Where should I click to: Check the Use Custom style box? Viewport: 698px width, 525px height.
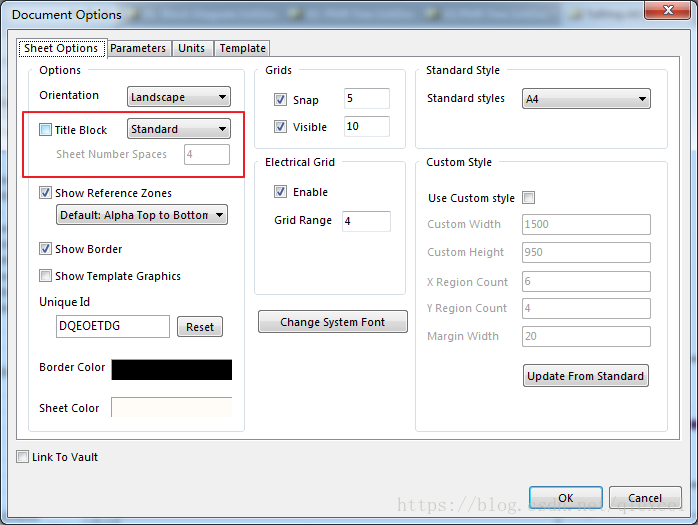[x=528, y=198]
